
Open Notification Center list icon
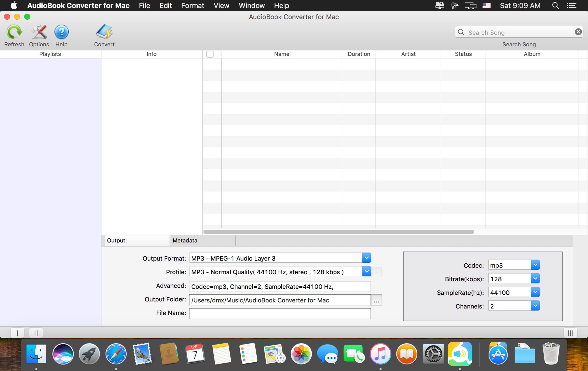point(572,6)
